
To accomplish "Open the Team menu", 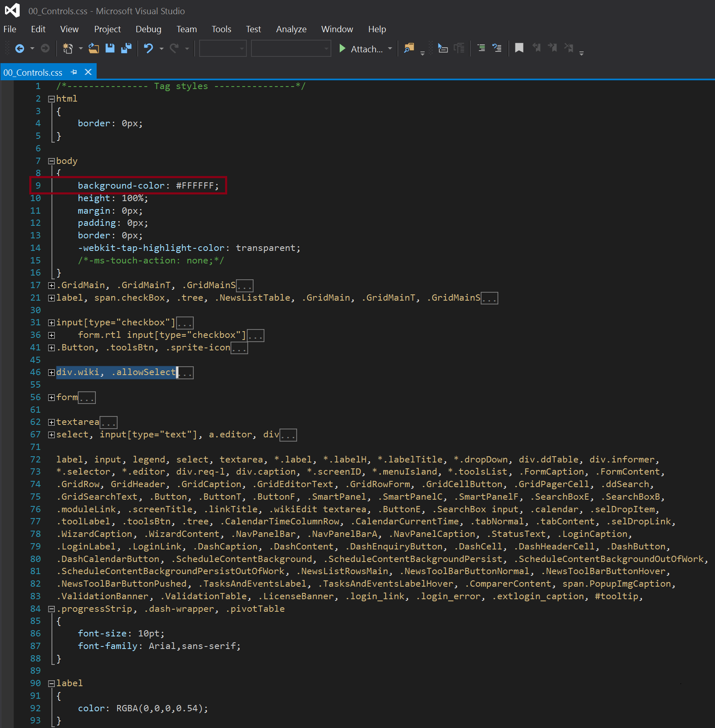I will pos(187,29).
